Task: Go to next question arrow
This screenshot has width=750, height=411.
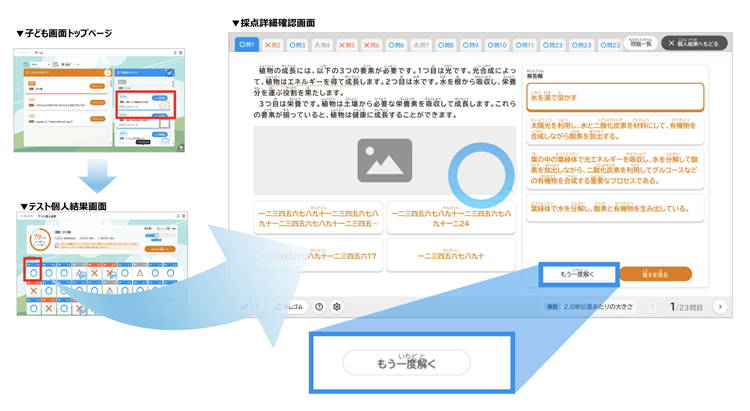Action: pos(719,307)
